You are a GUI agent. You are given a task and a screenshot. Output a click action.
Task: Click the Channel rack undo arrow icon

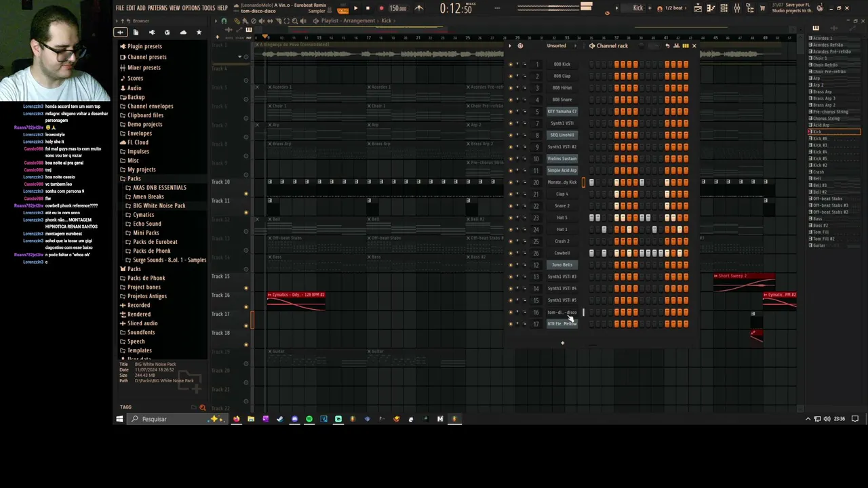click(667, 46)
